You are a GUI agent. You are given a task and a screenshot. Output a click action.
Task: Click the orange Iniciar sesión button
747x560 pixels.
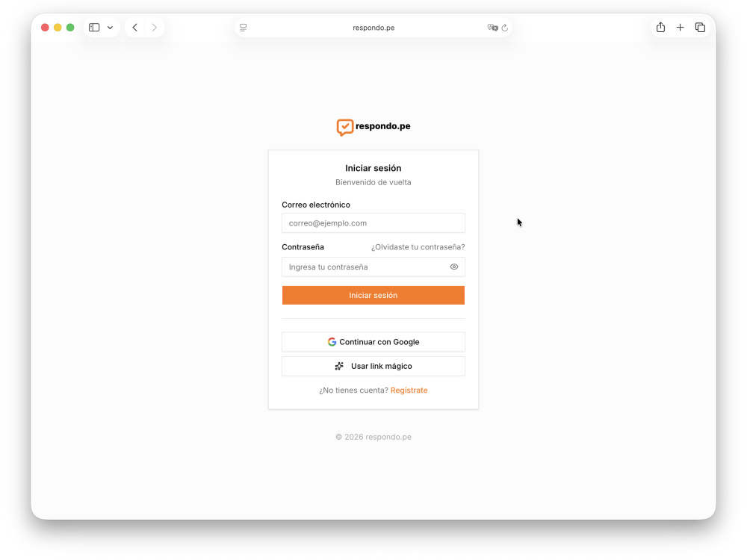click(373, 295)
